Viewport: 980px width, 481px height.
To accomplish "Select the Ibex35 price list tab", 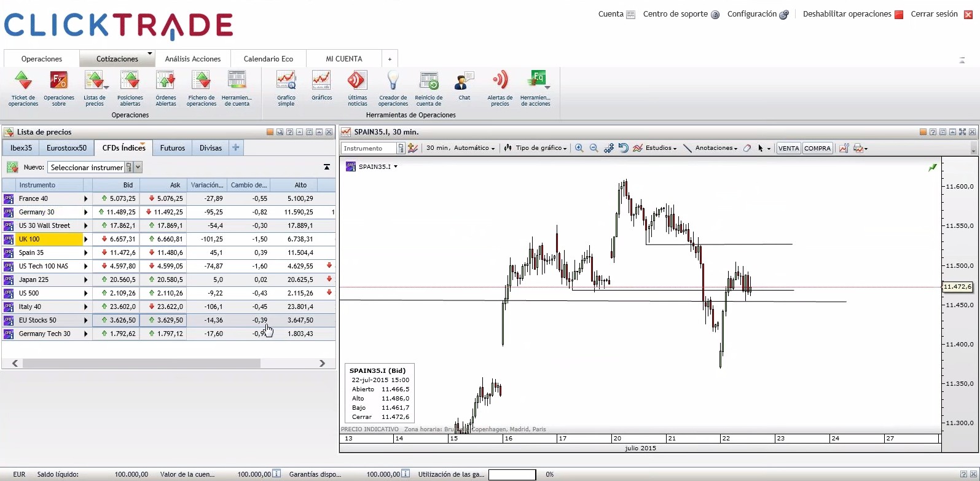I will coord(22,148).
